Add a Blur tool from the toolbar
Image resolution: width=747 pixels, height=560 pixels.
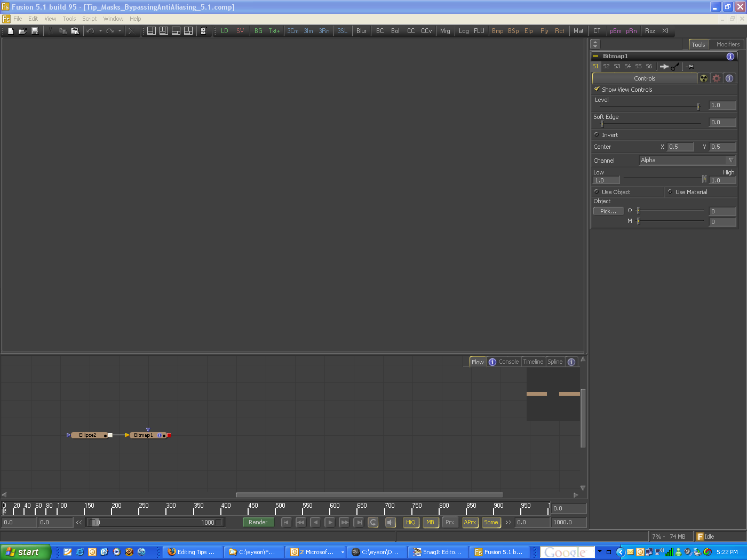[361, 31]
